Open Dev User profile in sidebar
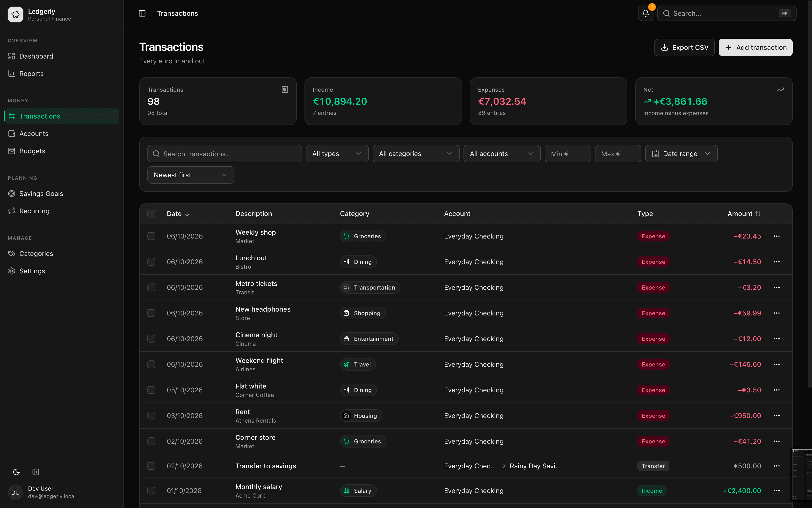812x508 pixels. (x=62, y=493)
